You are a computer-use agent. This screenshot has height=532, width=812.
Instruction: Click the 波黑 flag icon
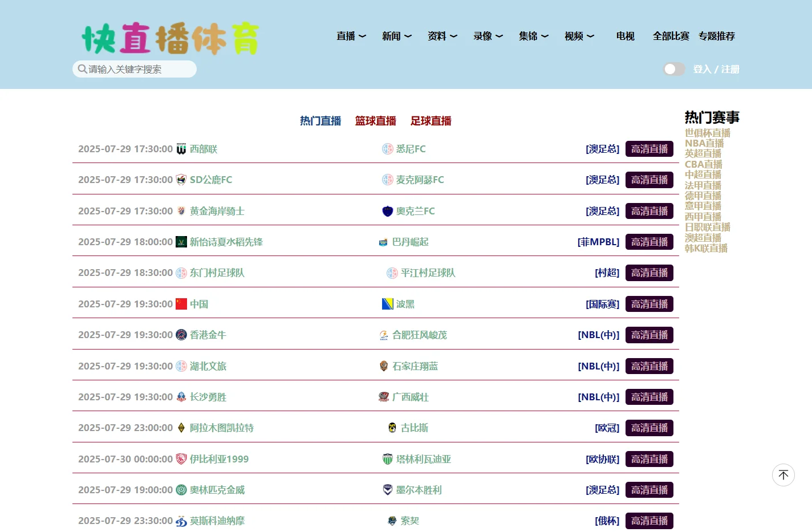click(388, 304)
